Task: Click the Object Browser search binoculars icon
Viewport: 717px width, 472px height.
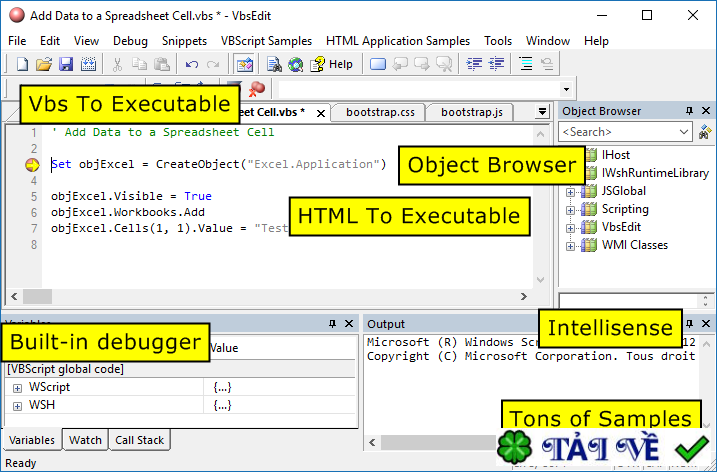Action: pyautogui.click(x=706, y=132)
